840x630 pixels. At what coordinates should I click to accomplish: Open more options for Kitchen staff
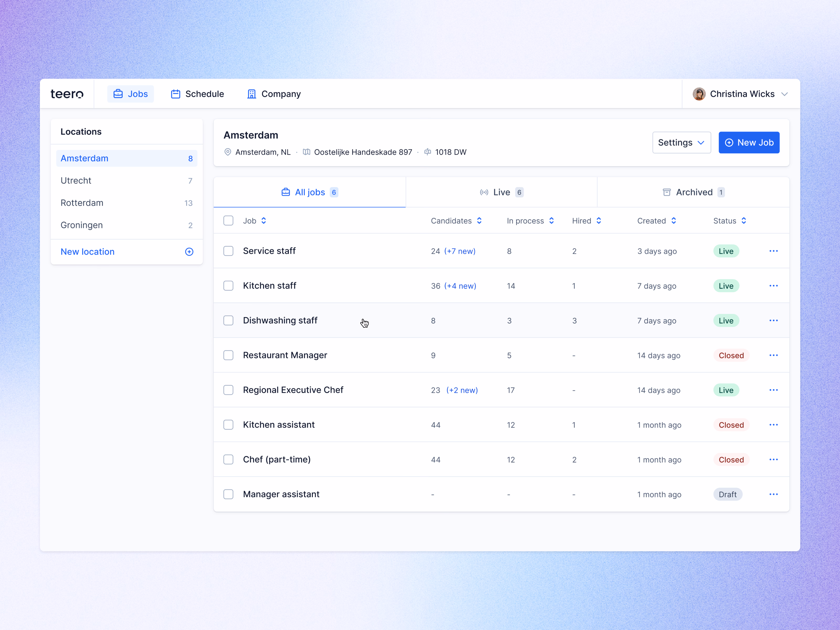774,286
